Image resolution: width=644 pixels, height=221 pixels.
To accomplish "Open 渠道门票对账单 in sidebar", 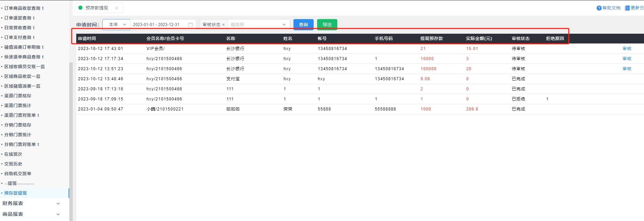I will [x=22, y=115].
